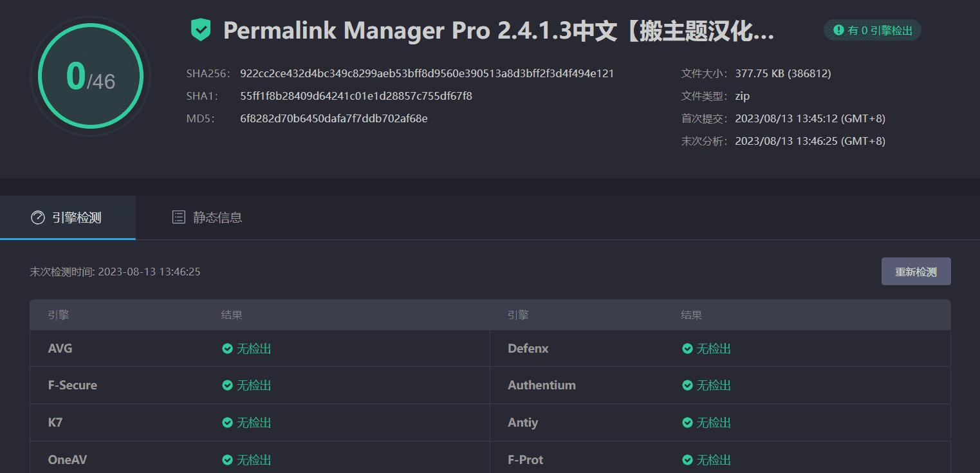This screenshot has height=473, width=980.
Task: Click the F-Prot engine name
Action: click(526, 459)
